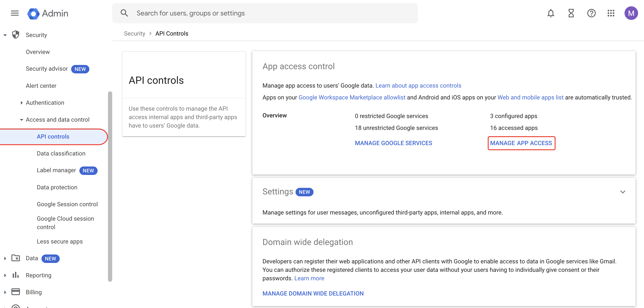Expand the Reporting section arrow
Viewport: 644px width, 308px height.
5,275
